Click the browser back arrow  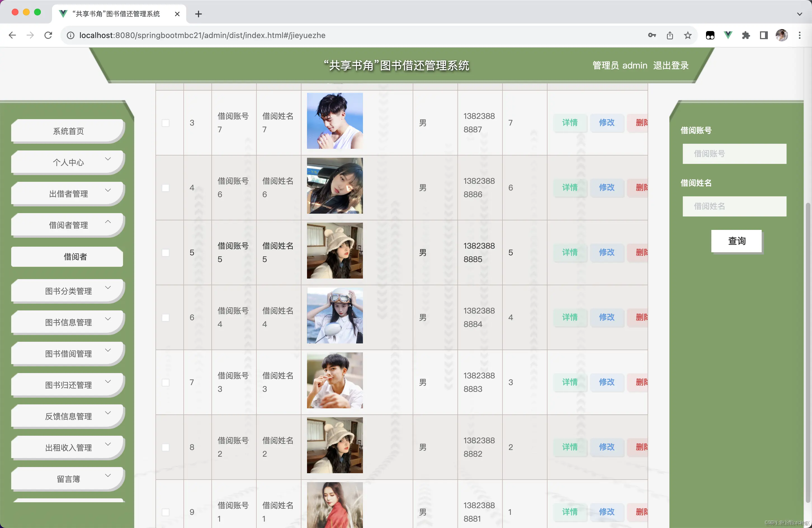point(12,35)
